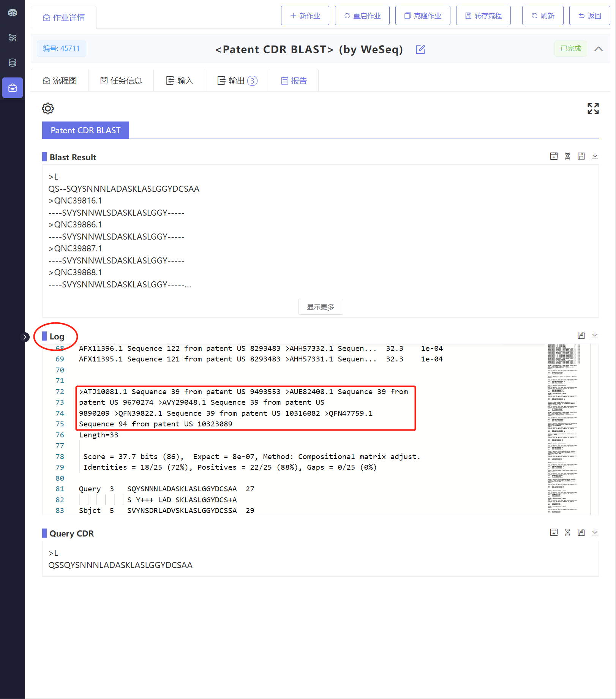Expand report to fullscreen view
Screen dimensions: 616x699
tap(593, 109)
